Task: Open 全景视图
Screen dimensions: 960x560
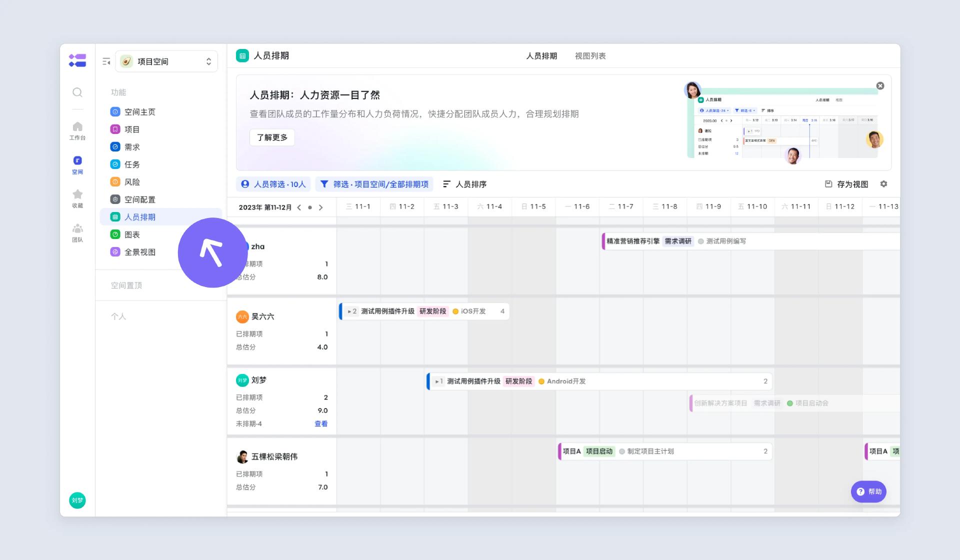Action: pos(139,252)
